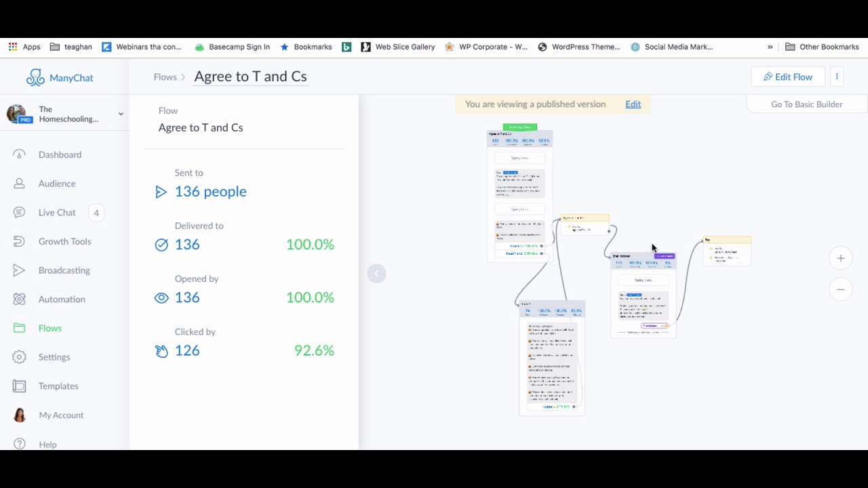Go to Growth Tools
This screenshot has width=868, height=488.
(64, 241)
